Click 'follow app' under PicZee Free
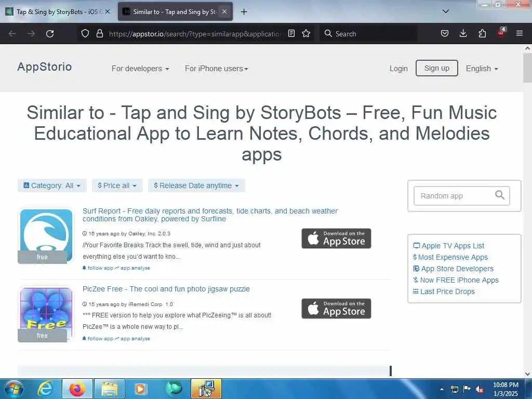532x399 pixels. [98, 339]
